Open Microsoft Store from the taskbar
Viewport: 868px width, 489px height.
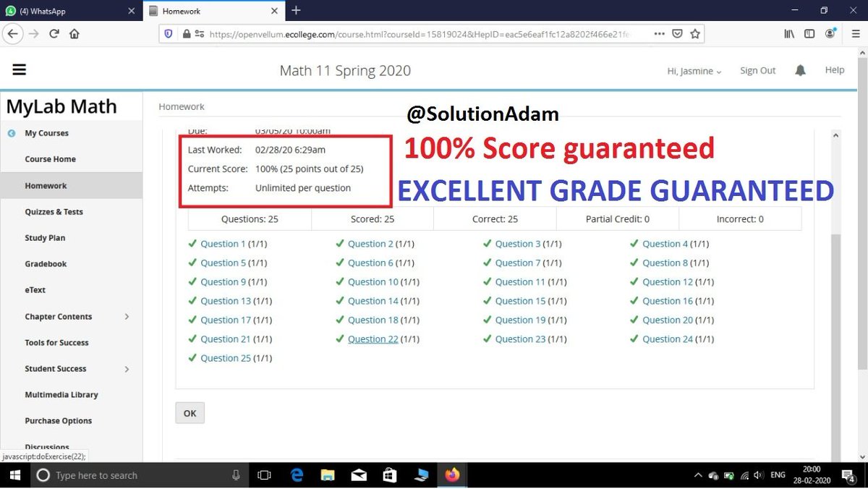(x=390, y=475)
